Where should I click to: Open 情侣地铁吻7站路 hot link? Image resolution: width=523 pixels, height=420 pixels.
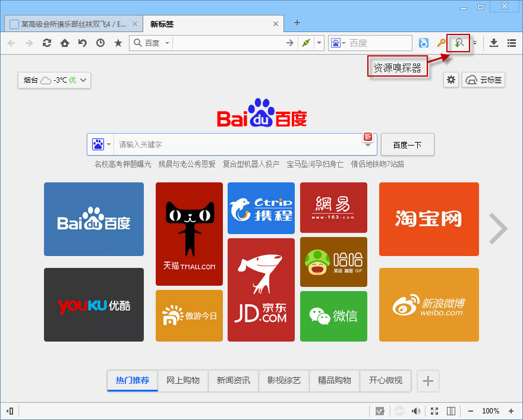(377, 165)
